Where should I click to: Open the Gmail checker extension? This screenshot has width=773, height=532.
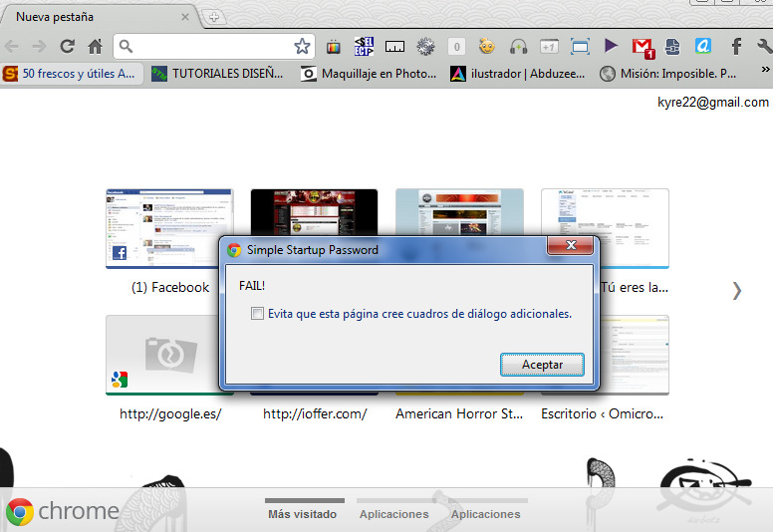click(643, 48)
